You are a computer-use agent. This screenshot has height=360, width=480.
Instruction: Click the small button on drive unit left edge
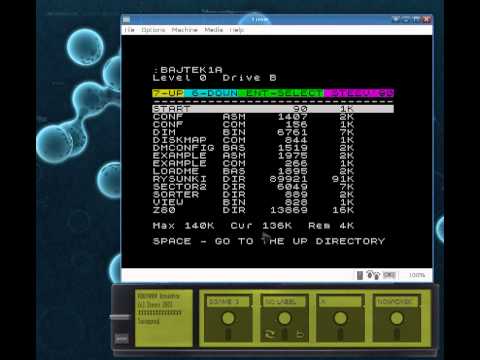(122, 339)
